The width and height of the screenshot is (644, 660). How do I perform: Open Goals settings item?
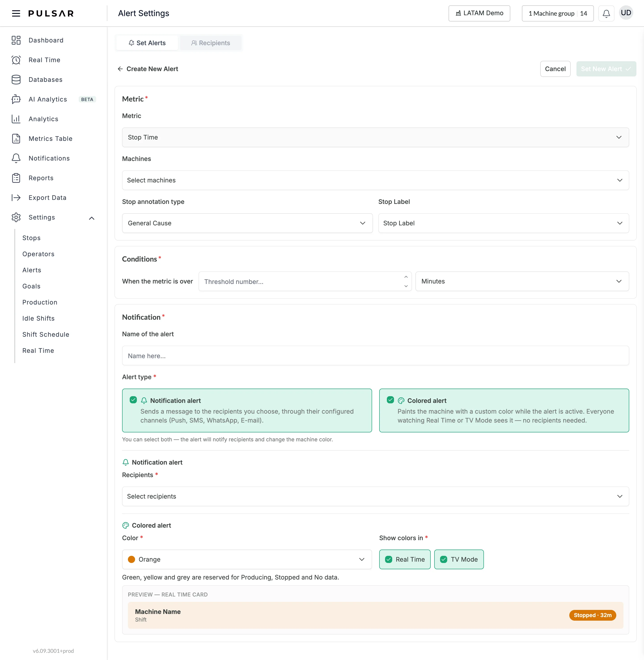(32, 286)
